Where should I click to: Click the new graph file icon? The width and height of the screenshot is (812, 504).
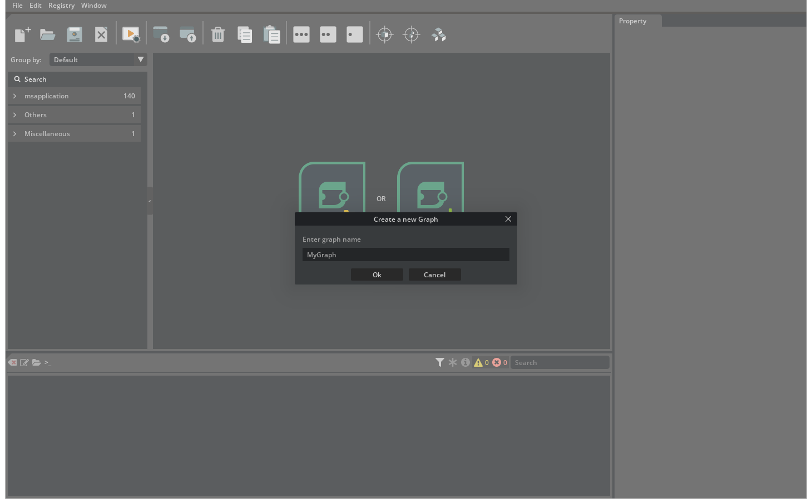[x=22, y=34]
